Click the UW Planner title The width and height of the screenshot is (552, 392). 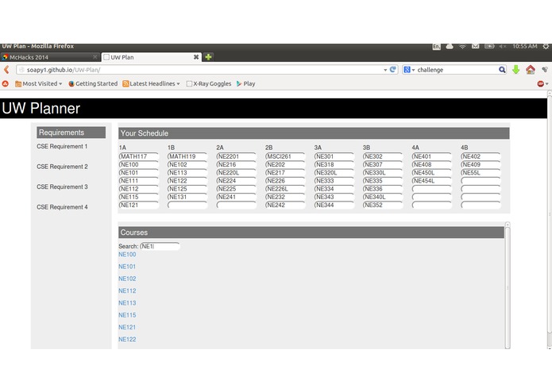point(41,108)
